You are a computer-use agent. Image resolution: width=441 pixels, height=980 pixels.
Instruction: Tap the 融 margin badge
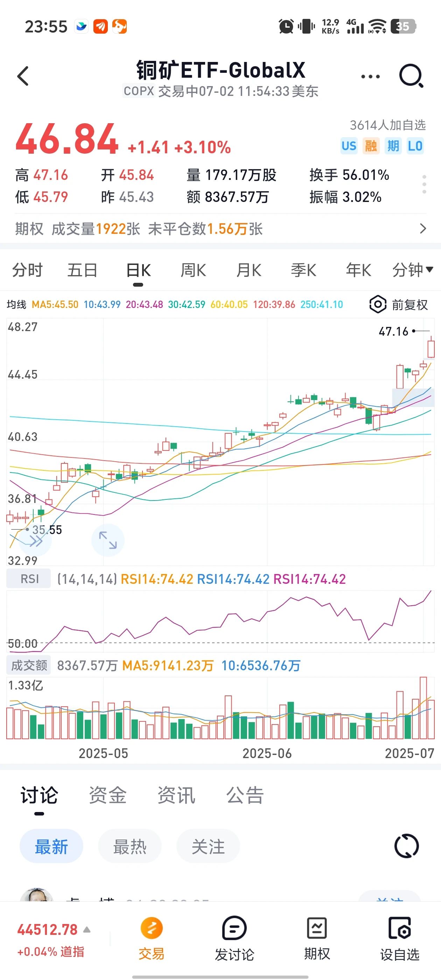[x=371, y=146]
